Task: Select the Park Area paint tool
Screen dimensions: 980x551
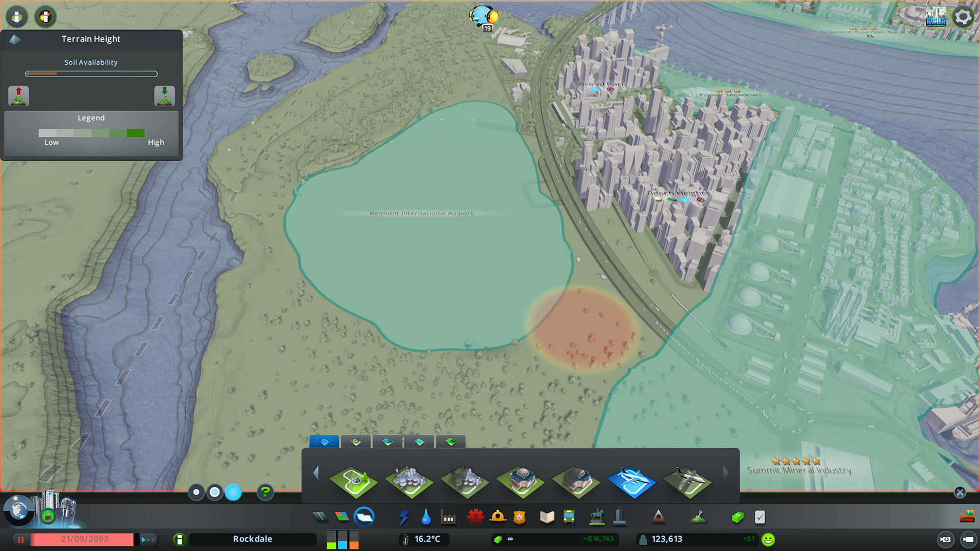Action: click(x=354, y=482)
